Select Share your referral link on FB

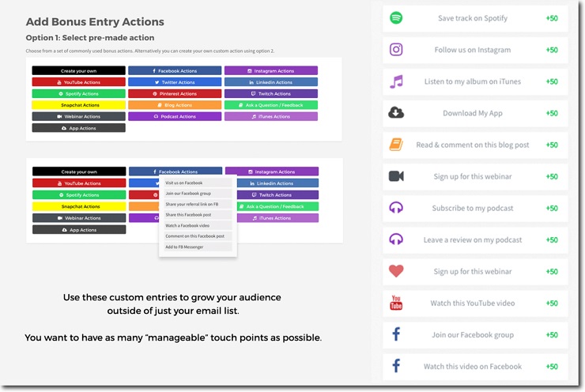click(198, 204)
